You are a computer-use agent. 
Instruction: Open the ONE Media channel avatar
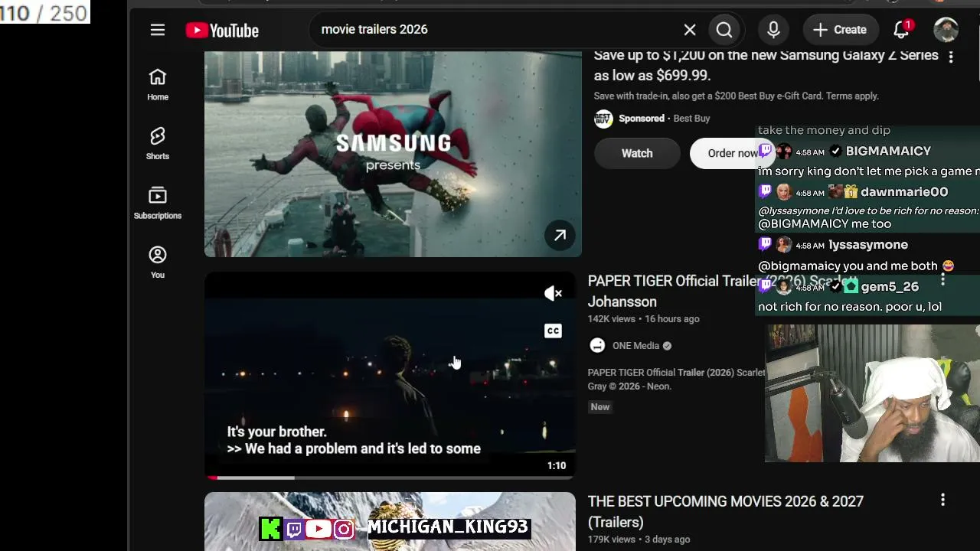(597, 346)
